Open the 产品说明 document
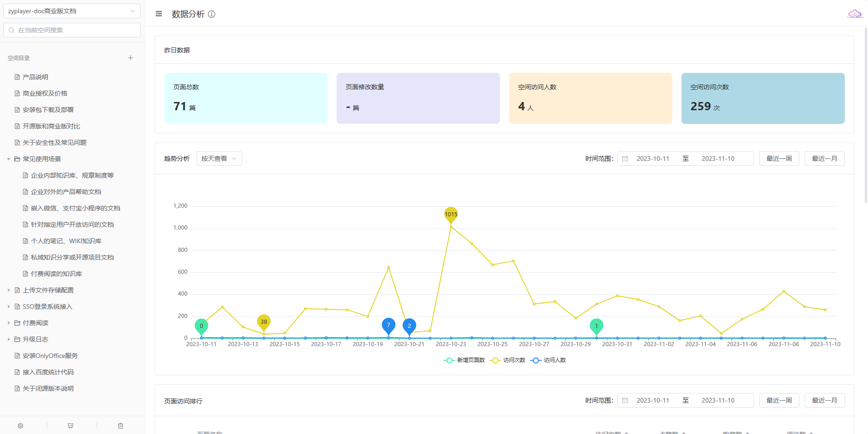The height and width of the screenshot is (434, 868). coord(35,77)
